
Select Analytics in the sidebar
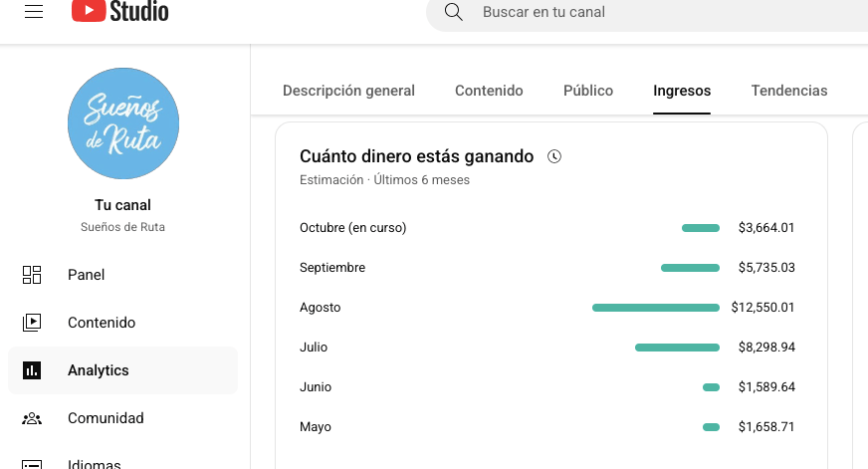click(122, 369)
